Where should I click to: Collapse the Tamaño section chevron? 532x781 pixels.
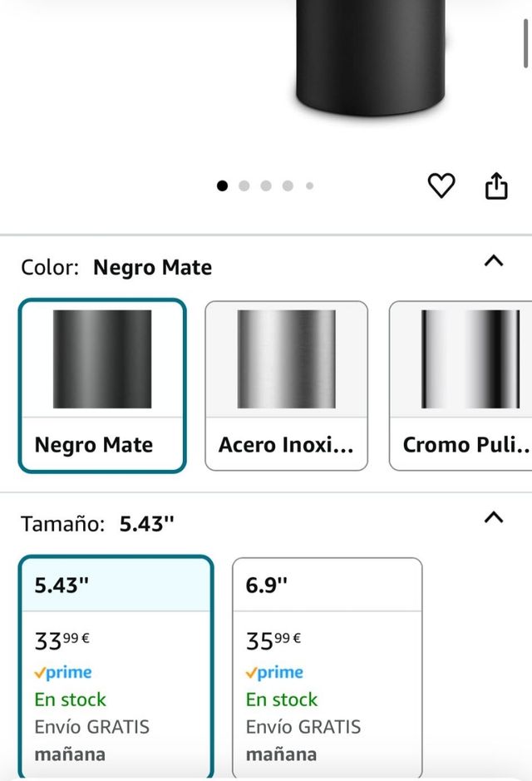pyautogui.click(x=494, y=517)
